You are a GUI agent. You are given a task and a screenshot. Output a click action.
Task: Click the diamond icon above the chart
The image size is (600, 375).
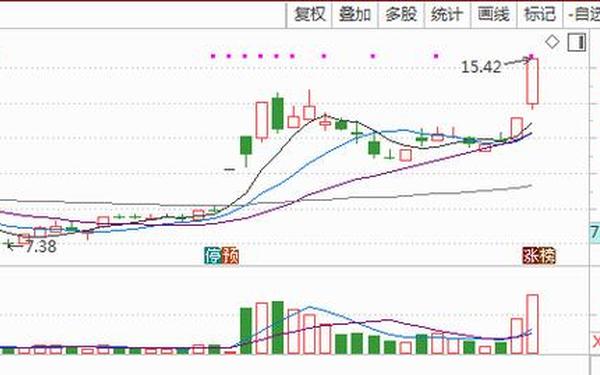coord(552,42)
